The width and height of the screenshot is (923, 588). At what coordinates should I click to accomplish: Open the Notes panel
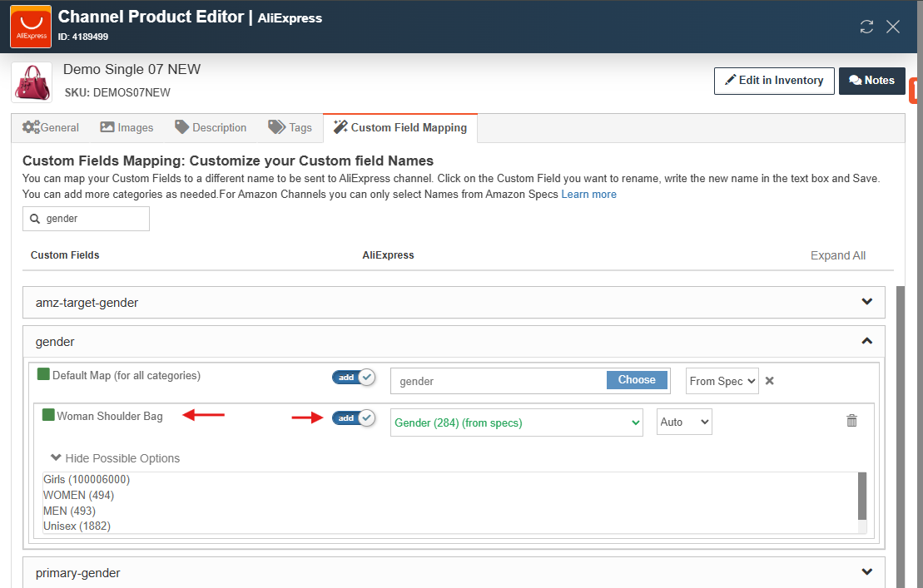pyautogui.click(x=871, y=81)
